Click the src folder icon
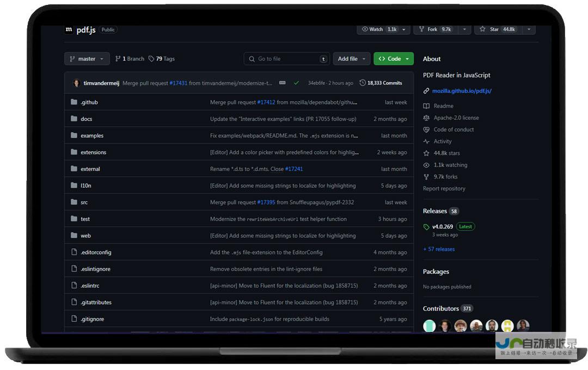Viewport: 588px width, 370px height. point(74,202)
